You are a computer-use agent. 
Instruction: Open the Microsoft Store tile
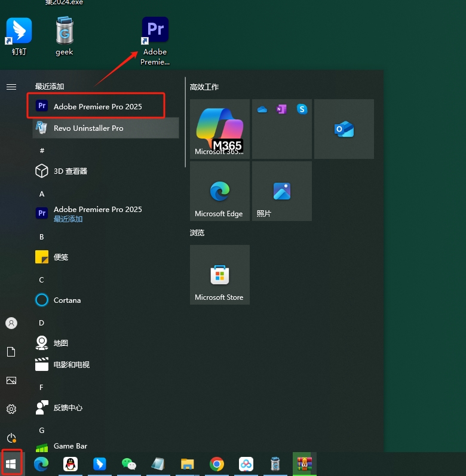pyautogui.click(x=219, y=275)
